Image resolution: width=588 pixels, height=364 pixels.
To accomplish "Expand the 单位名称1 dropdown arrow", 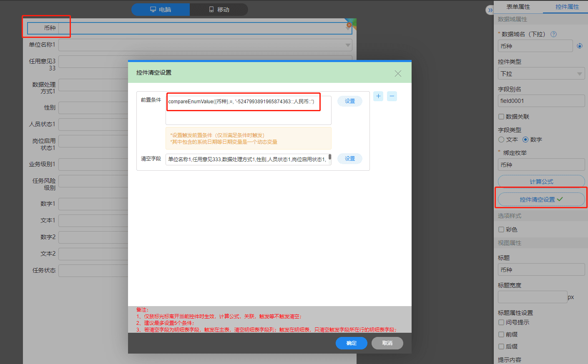I will (x=348, y=45).
